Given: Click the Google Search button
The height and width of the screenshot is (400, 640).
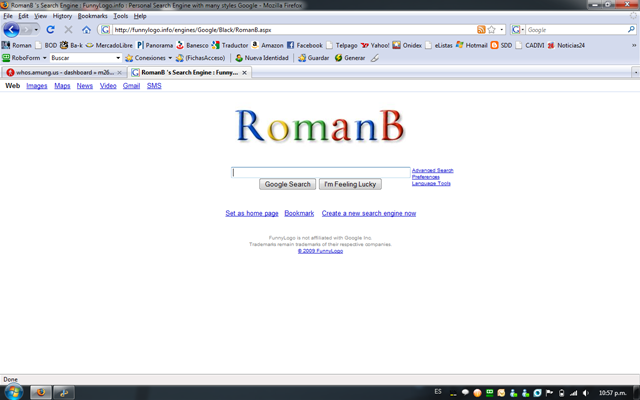Looking at the screenshot, I should [x=287, y=184].
